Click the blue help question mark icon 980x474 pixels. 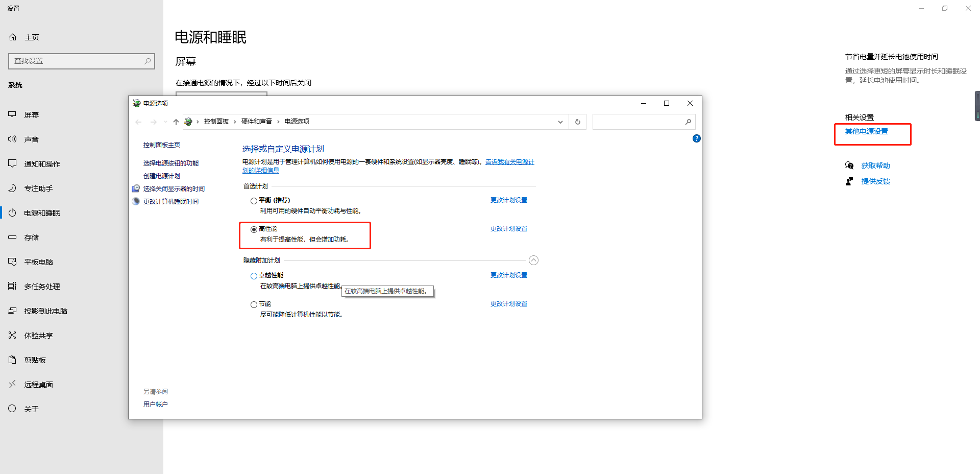(x=696, y=138)
